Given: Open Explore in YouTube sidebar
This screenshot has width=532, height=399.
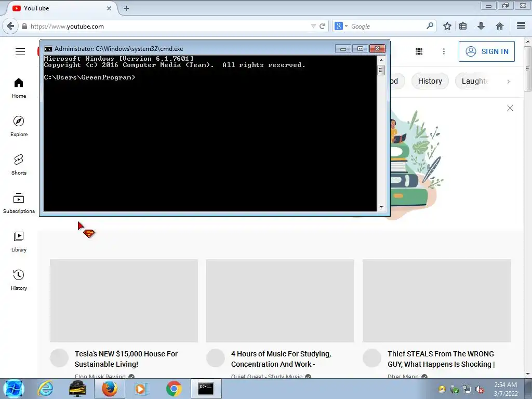Looking at the screenshot, I should [x=19, y=127].
